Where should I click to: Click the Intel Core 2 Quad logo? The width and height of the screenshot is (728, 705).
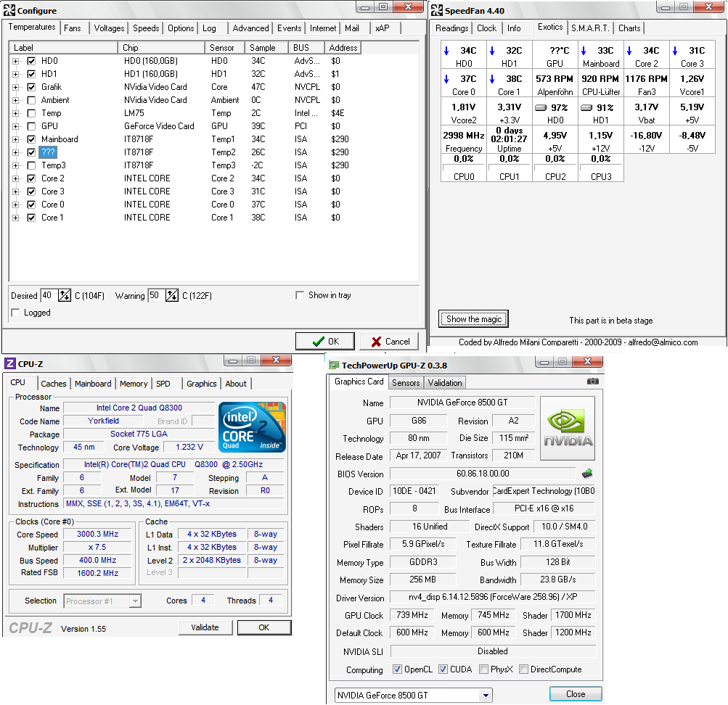coord(252,426)
